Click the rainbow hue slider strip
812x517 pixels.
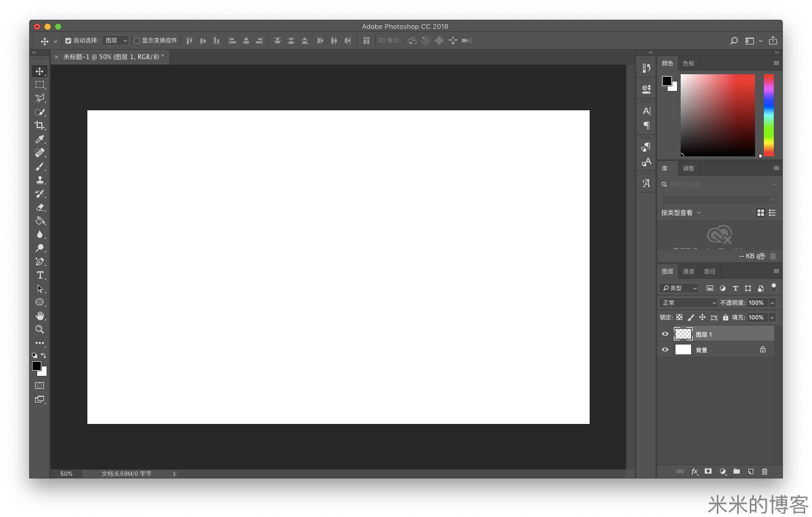768,115
